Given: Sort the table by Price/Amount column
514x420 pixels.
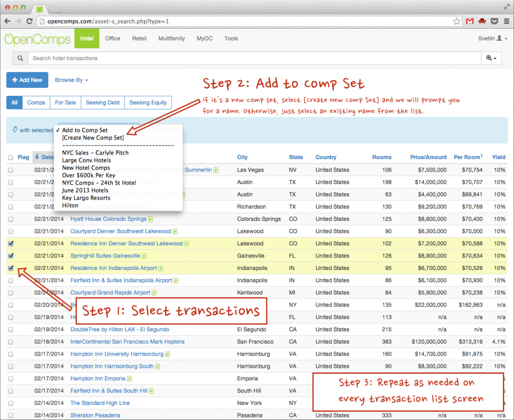Looking at the screenshot, I should [x=428, y=157].
